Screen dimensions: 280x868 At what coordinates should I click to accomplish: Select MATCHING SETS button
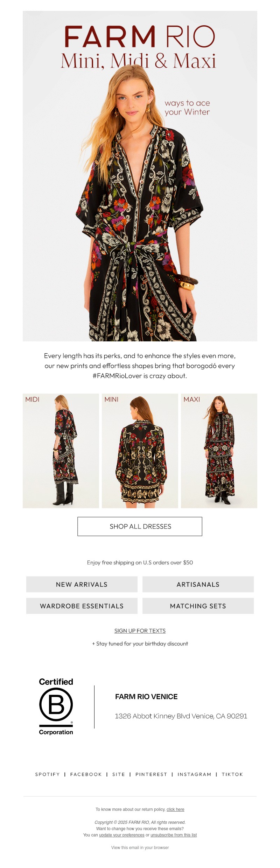pyautogui.click(x=198, y=606)
